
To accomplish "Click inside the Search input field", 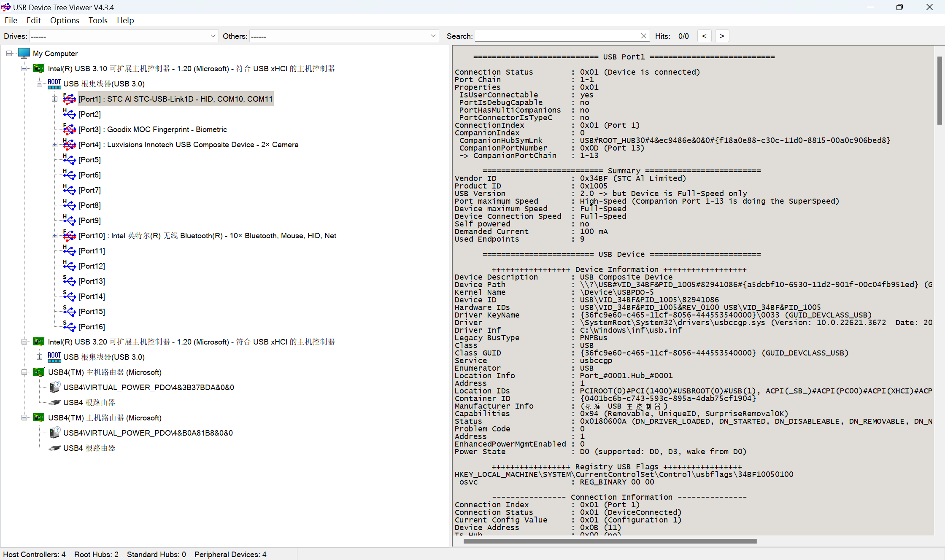I will [x=557, y=36].
